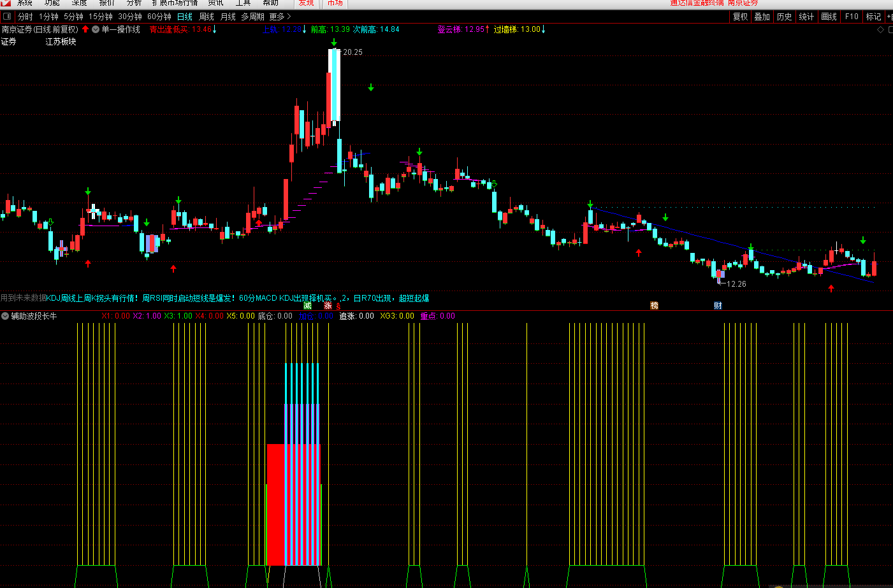The image size is (893, 588).
Task: Open the 工具 menu
Action: coord(243,3)
